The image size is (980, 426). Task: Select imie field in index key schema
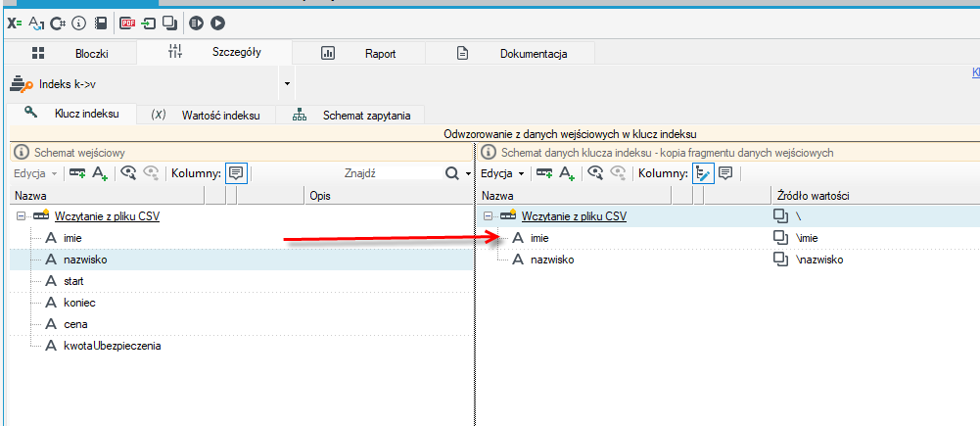(x=539, y=238)
